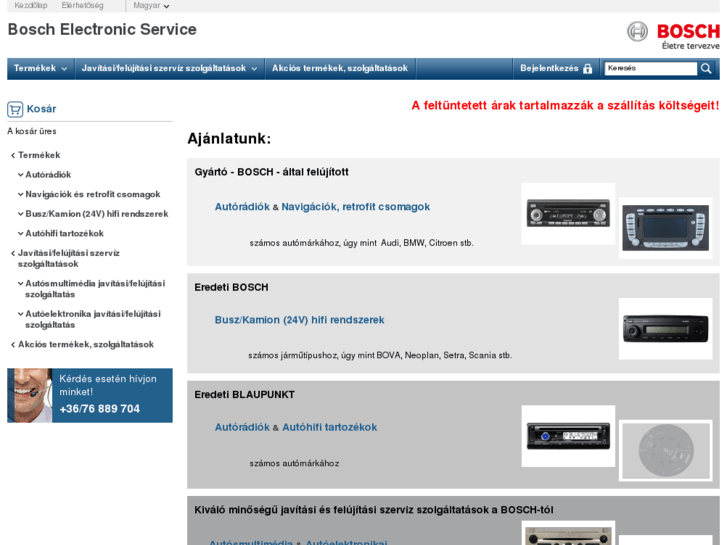727x545 pixels.
Task: Click into the Keresés search field
Action: pos(650,69)
